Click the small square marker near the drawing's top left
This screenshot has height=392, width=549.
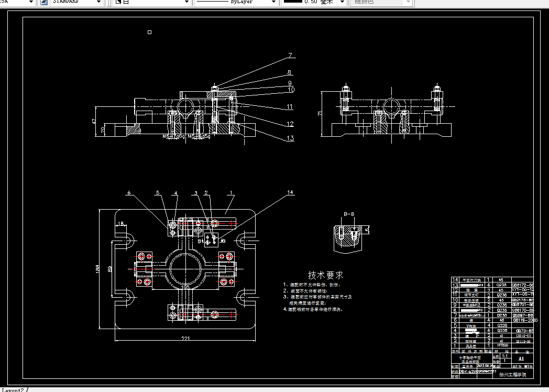pyautogui.click(x=149, y=32)
